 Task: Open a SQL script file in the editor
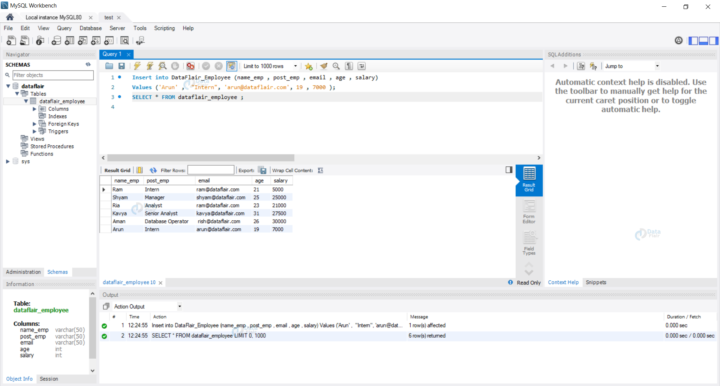[109, 66]
